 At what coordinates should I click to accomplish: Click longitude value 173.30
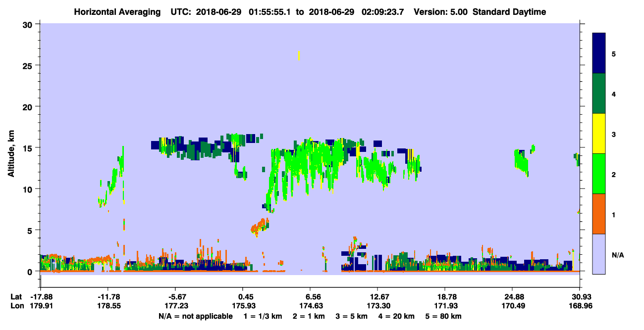377,306
